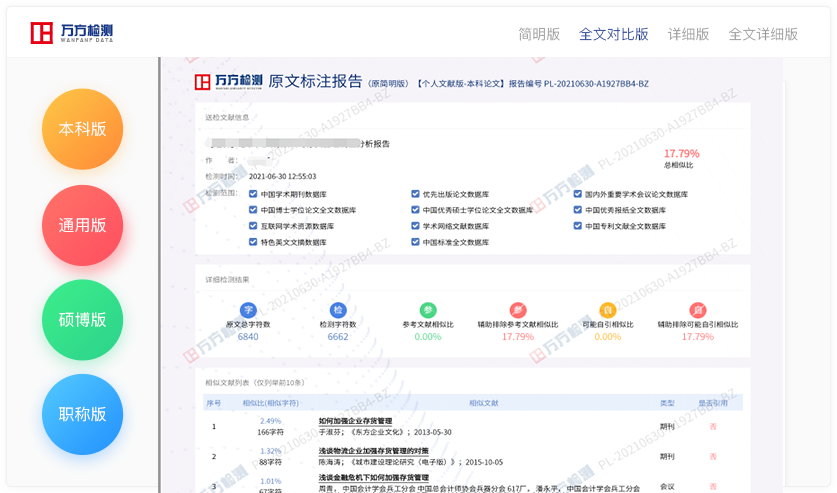Click the 6662 detected character count
The image size is (837, 493).
[338, 337]
